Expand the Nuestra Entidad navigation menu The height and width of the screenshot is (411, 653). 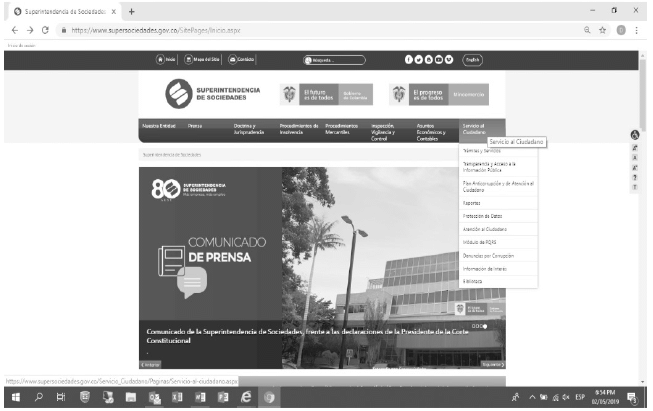pyautogui.click(x=159, y=127)
